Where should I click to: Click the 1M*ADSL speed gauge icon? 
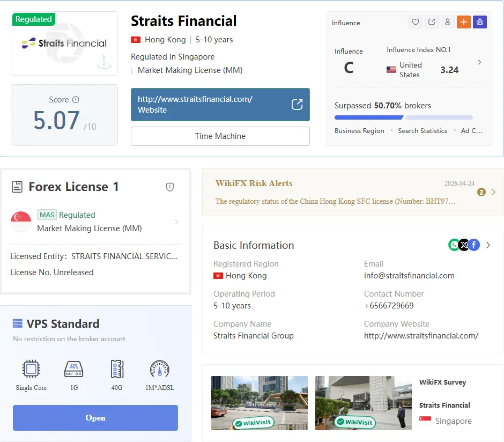pos(159,369)
